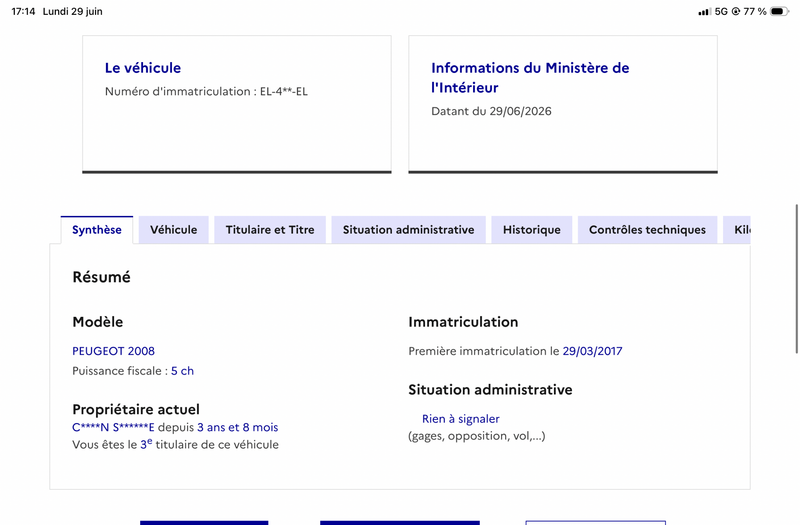Tap the cellular signal bars icon
Screen dimensions: 800x525
[704, 11]
